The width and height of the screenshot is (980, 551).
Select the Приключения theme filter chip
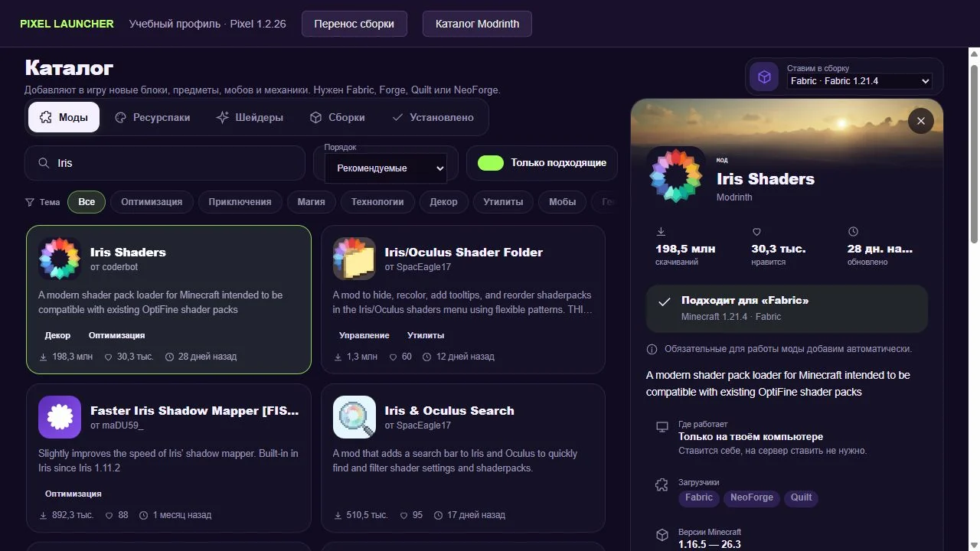240,202
